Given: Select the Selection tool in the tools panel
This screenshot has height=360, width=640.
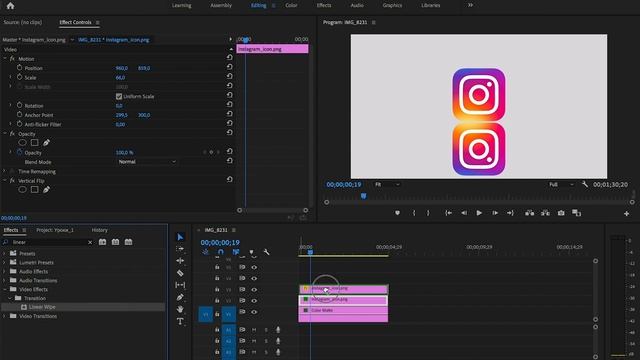Looking at the screenshot, I should [x=180, y=237].
